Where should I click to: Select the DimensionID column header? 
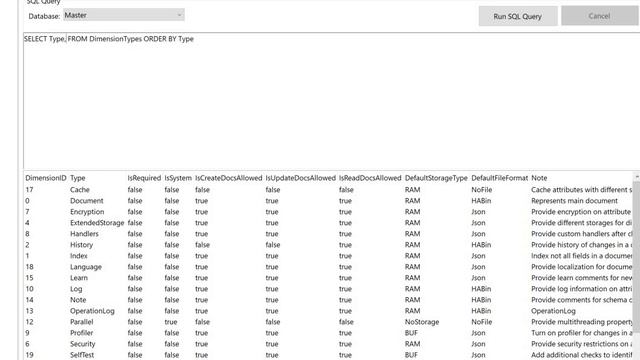(46, 178)
